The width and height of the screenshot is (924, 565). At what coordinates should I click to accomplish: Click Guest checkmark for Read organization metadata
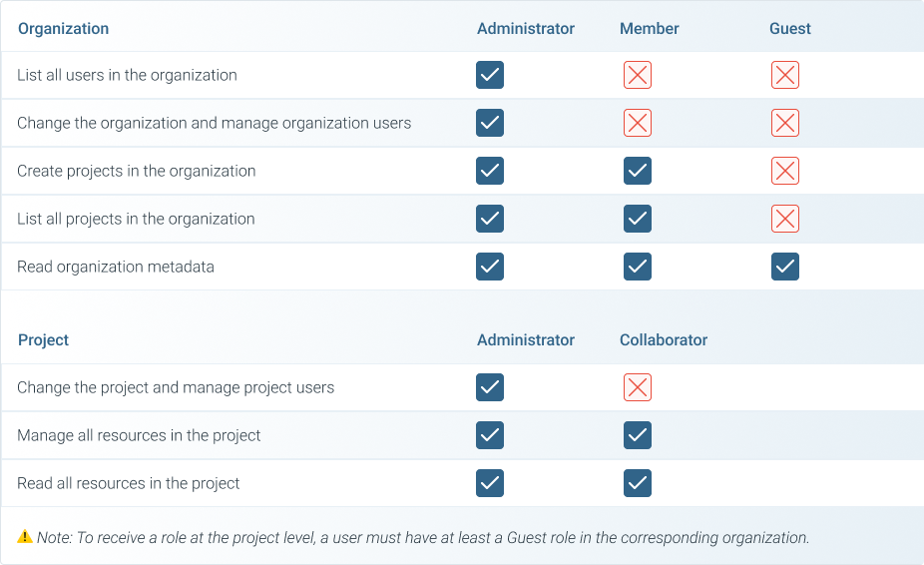[785, 267]
